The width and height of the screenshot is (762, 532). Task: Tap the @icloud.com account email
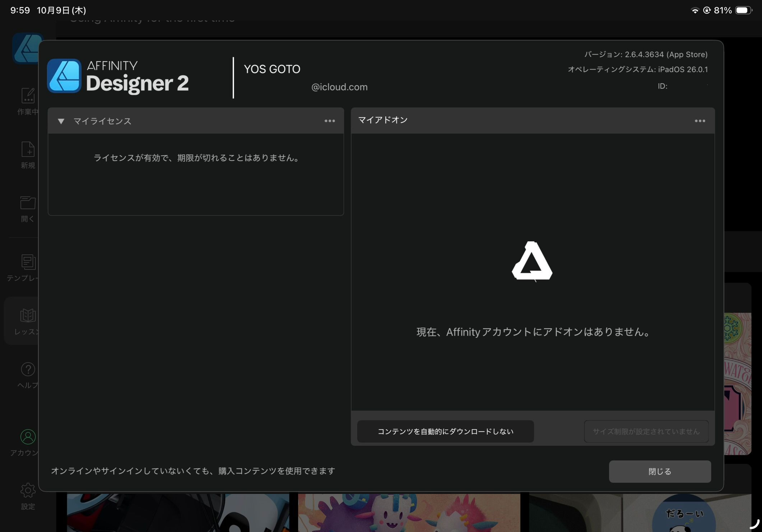pos(339,87)
